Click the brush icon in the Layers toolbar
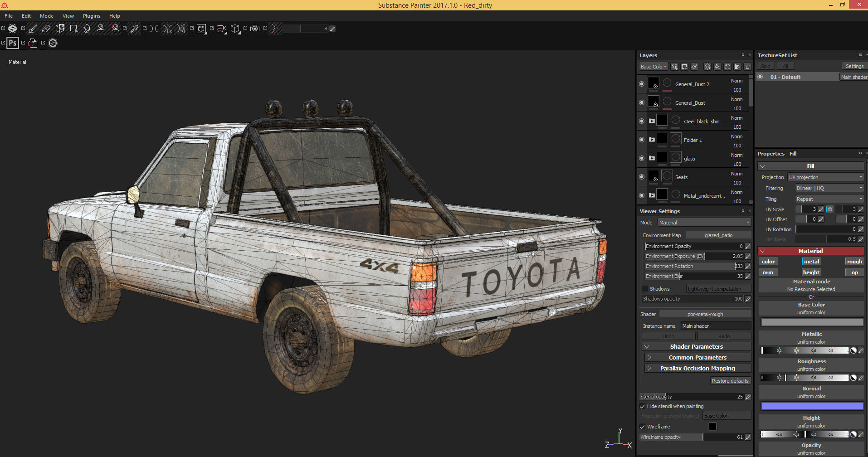868x457 pixels. (x=694, y=67)
